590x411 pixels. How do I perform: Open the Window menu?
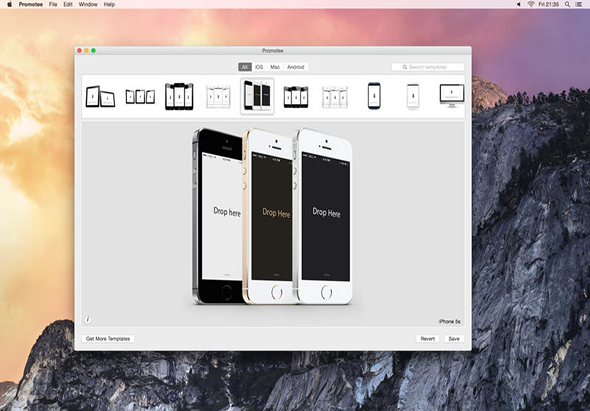click(88, 5)
